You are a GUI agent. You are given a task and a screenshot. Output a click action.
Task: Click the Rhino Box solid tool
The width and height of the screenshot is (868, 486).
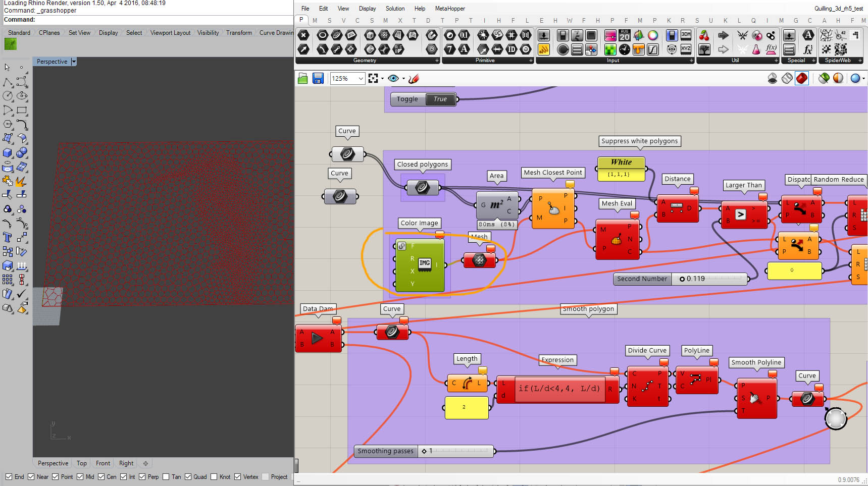click(8, 152)
